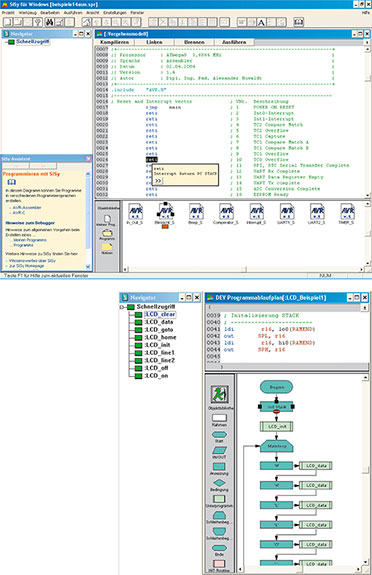Collapse the Schnellzugriff tree in lower Navigator

click(122, 307)
